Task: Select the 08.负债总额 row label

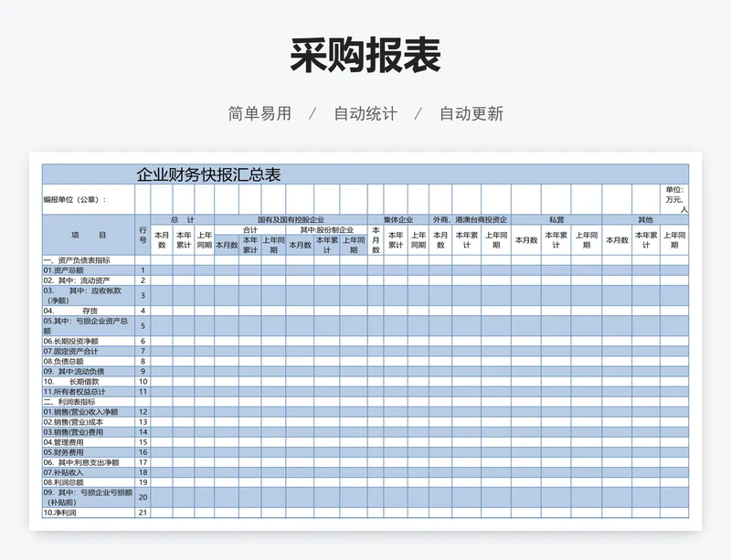Action: tap(89, 362)
